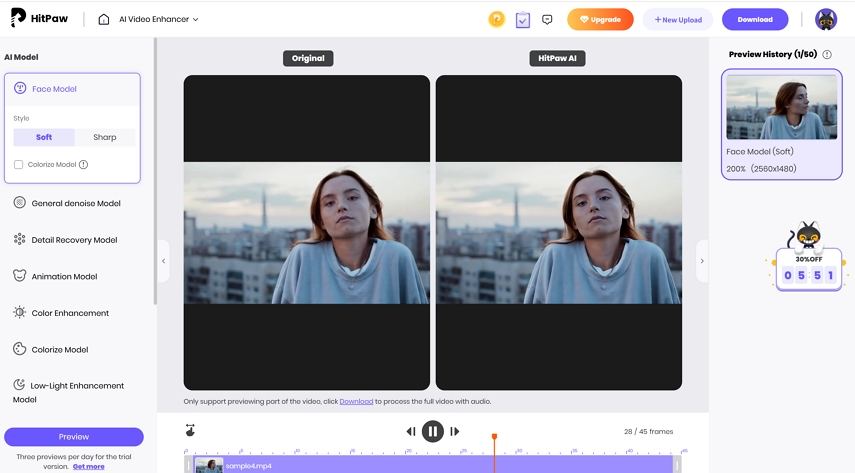The height and width of the screenshot is (473, 855).
Task: Open the Get more link
Action: tap(88, 466)
